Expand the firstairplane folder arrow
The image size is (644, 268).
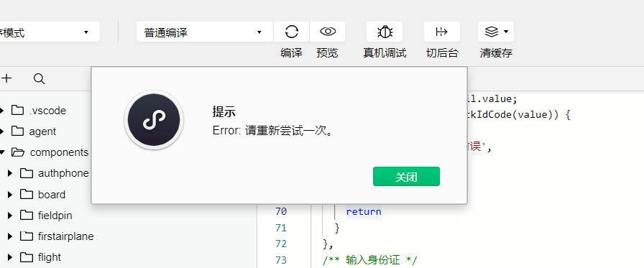coord(10,236)
